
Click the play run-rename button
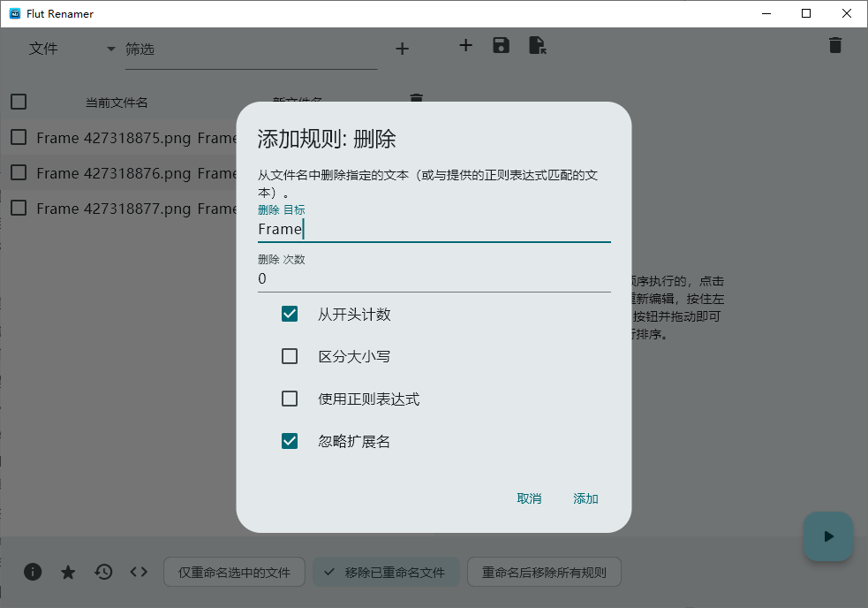828,536
